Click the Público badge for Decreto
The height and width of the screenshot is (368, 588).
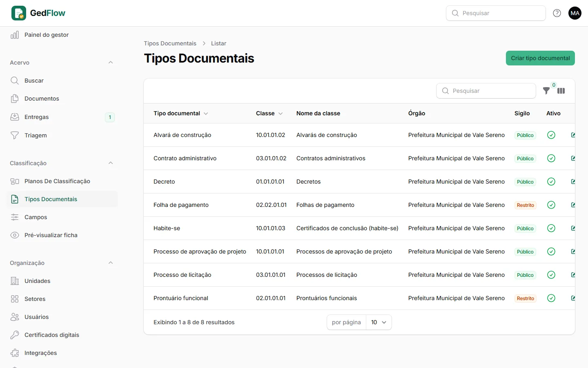tap(525, 182)
